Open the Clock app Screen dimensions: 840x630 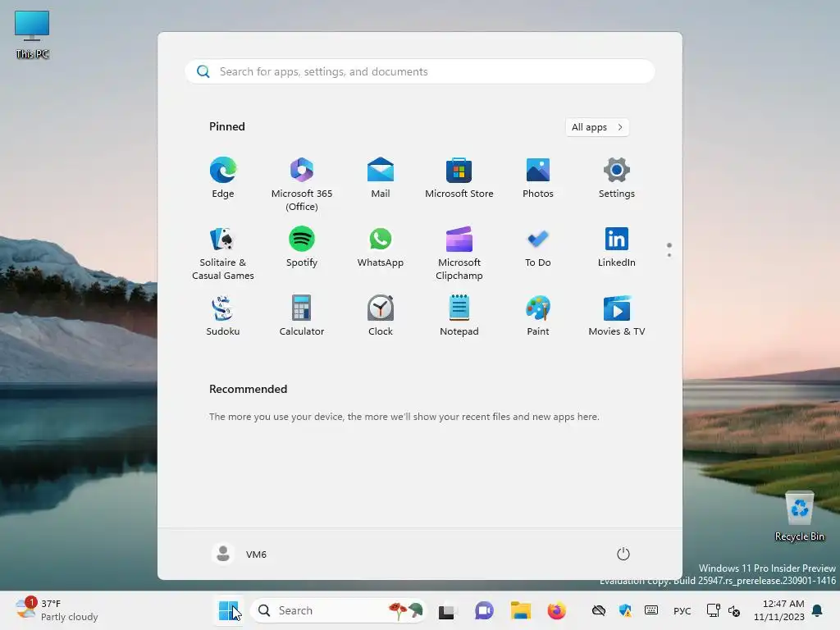381,316
